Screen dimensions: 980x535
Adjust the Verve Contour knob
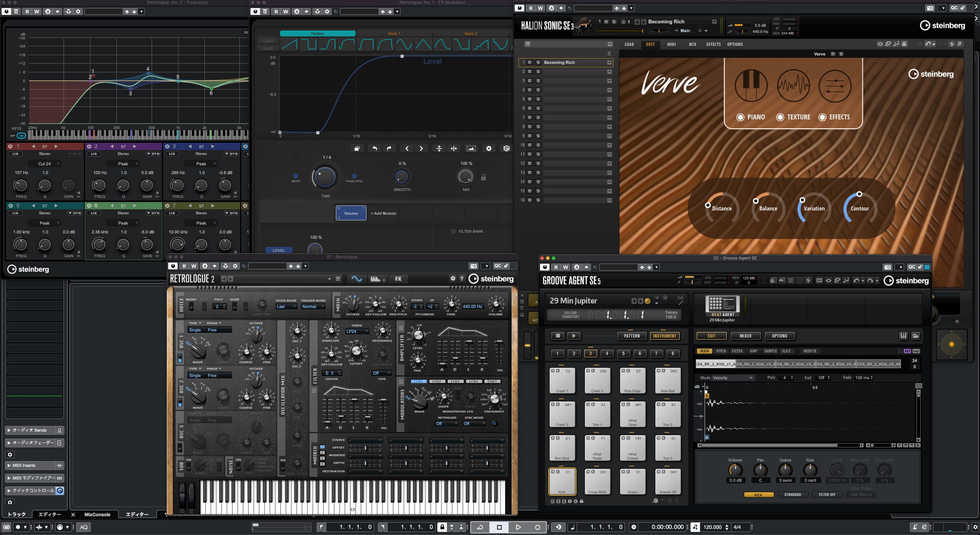click(860, 208)
